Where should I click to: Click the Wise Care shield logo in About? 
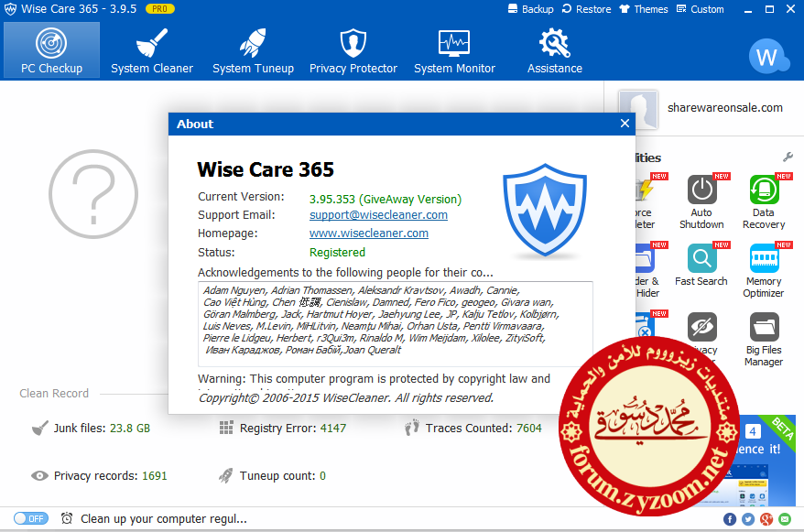click(x=545, y=210)
